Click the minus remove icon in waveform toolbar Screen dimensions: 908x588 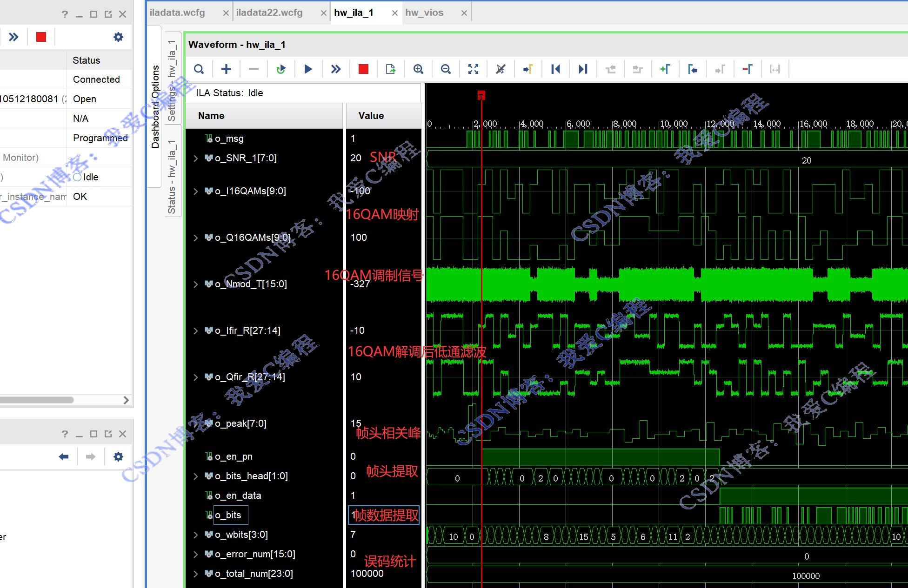point(254,69)
